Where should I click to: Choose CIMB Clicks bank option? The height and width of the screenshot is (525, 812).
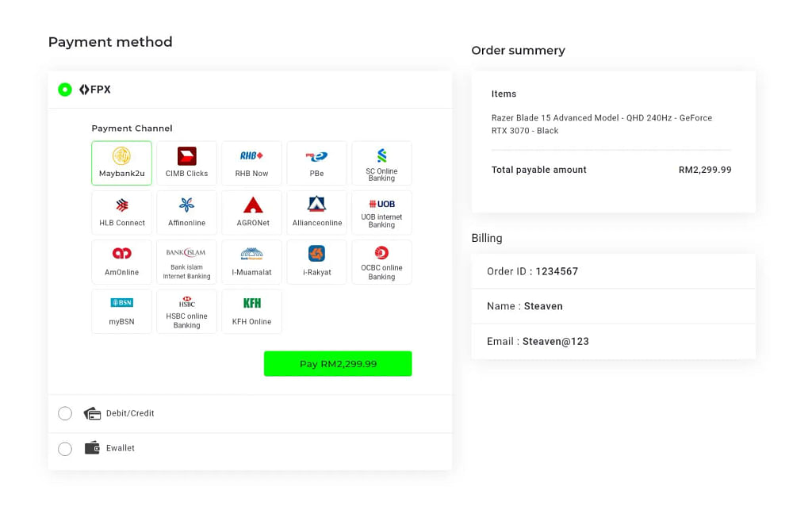pyautogui.click(x=186, y=163)
